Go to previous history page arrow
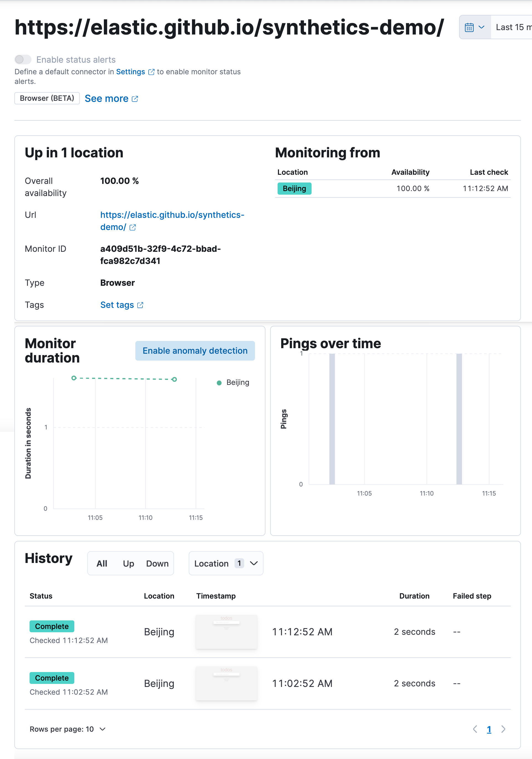Viewport: 532px width, 759px height. [475, 729]
